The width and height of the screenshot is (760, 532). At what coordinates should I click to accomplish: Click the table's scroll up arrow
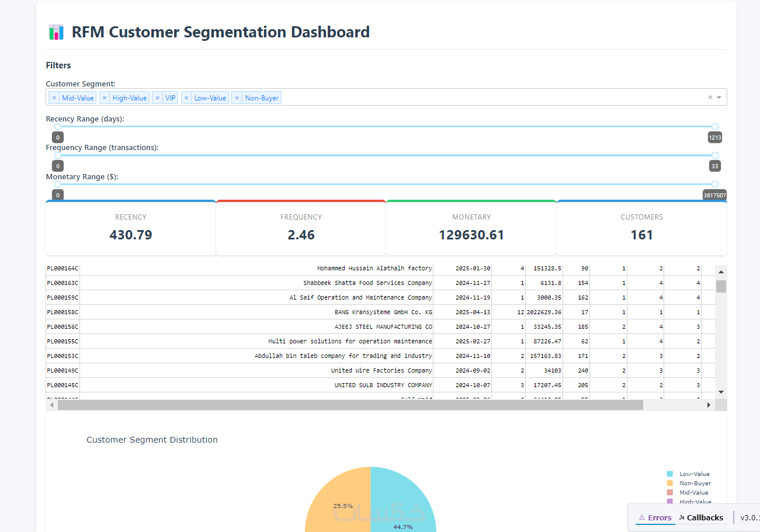tap(721, 272)
